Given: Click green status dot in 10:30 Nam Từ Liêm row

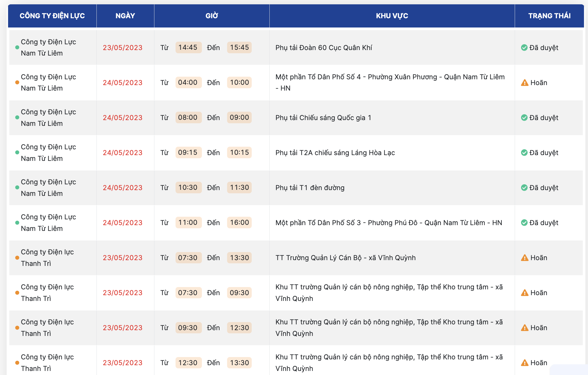Looking at the screenshot, I should pyautogui.click(x=17, y=187).
